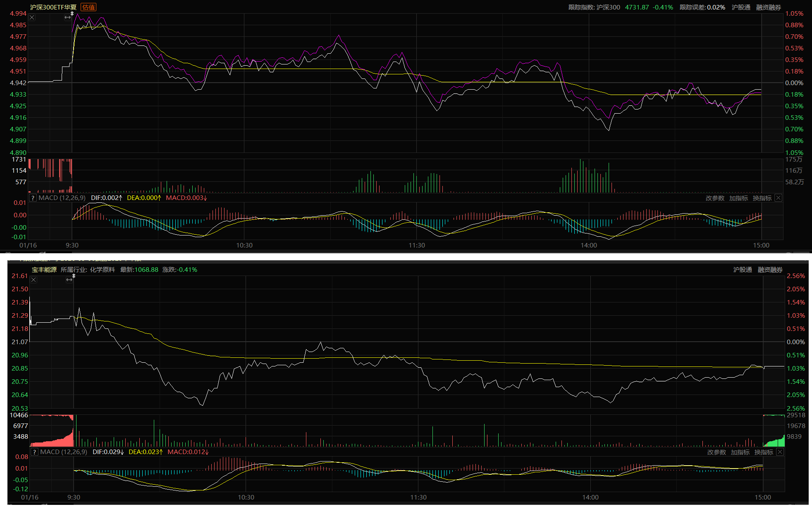The height and width of the screenshot is (521, 812).
Task: Click 化学原料 industry link in 宝丰能源 header
Action: [x=102, y=269]
